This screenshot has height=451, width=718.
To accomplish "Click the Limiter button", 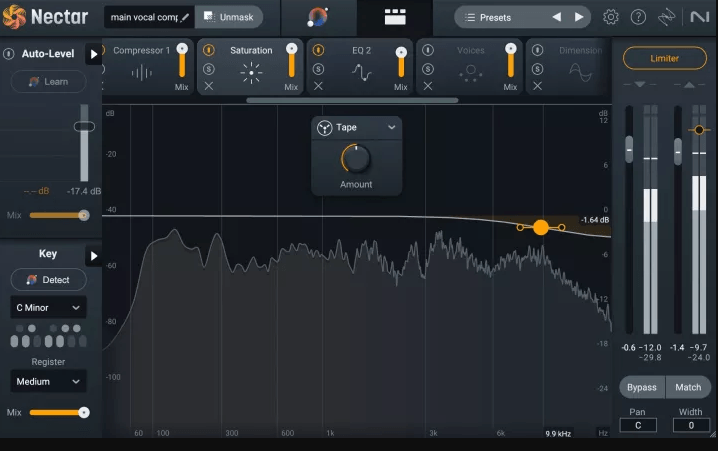I will pyautogui.click(x=664, y=58).
